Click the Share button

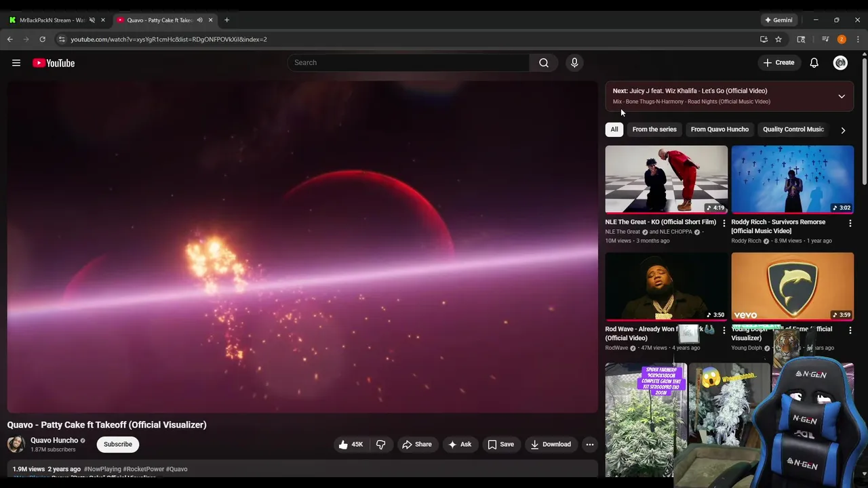click(x=417, y=445)
